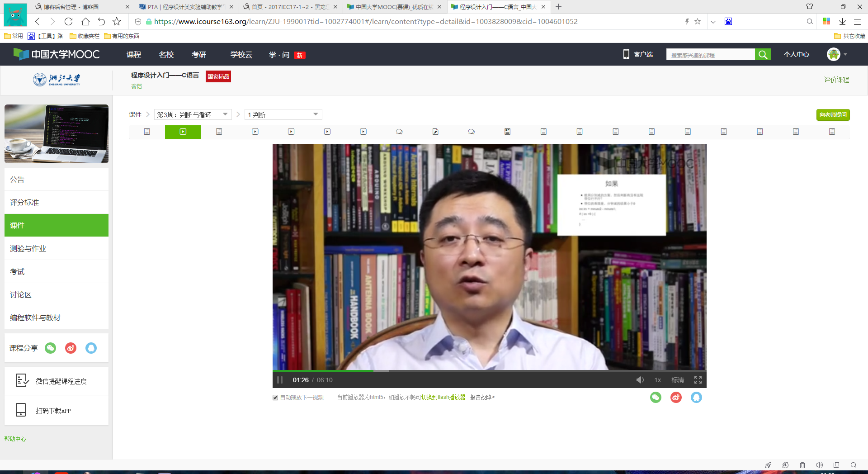The width and height of the screenshot is (868, 474).
Task: Open the browser home page icon
Action: click(x=85, y=21)
